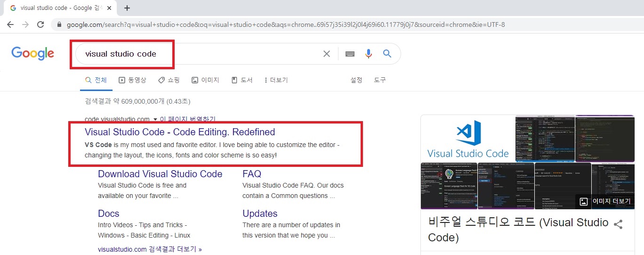Select the 전체 search tab
The height and width of the screenshot is (255, 644).
click(x=96, y=80)
